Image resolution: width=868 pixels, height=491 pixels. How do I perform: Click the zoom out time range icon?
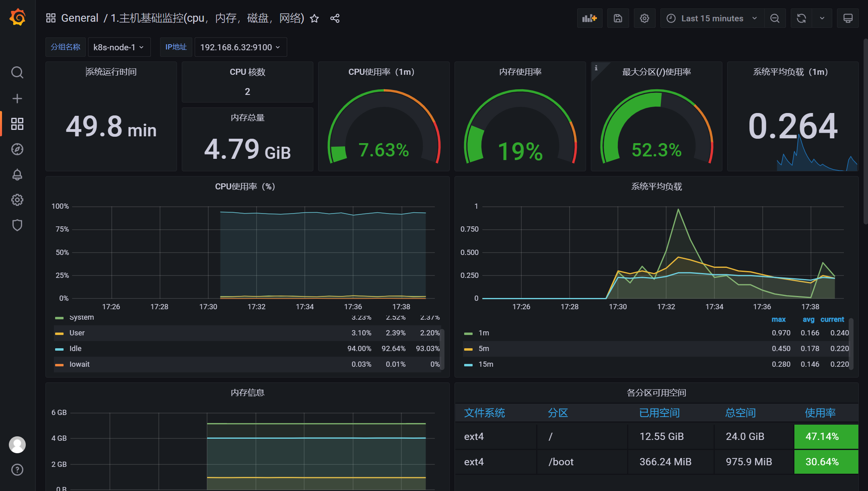(x=775, y=18)
